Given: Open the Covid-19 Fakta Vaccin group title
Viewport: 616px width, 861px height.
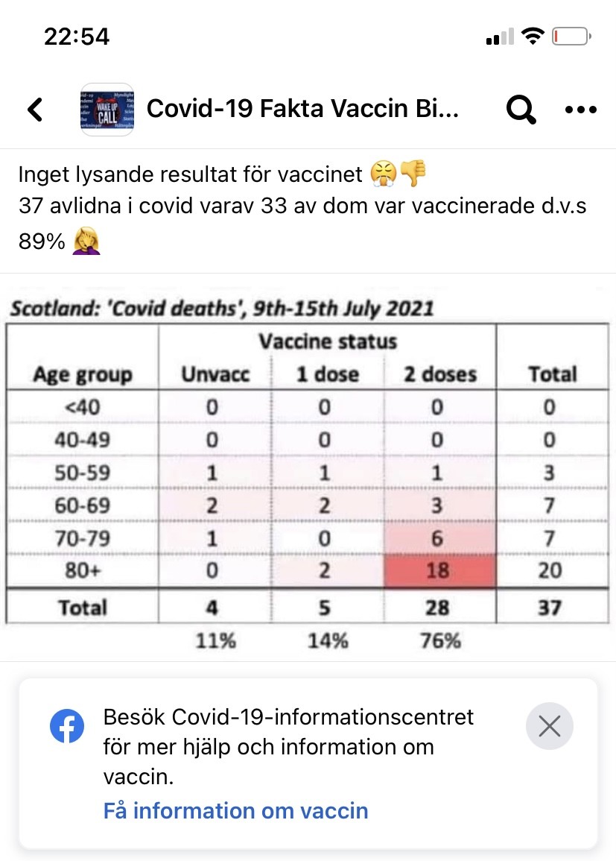Looking at the screenshot, I should (303, 110).
